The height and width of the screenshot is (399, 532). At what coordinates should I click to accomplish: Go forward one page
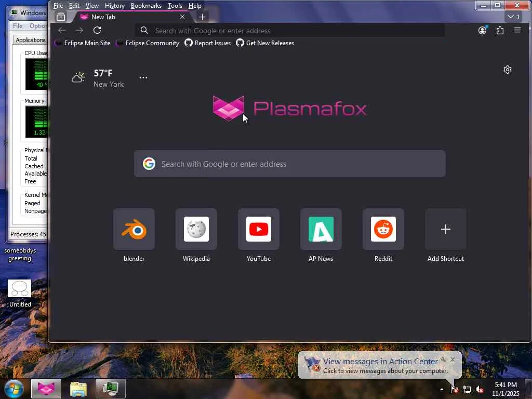pos(79,31)
